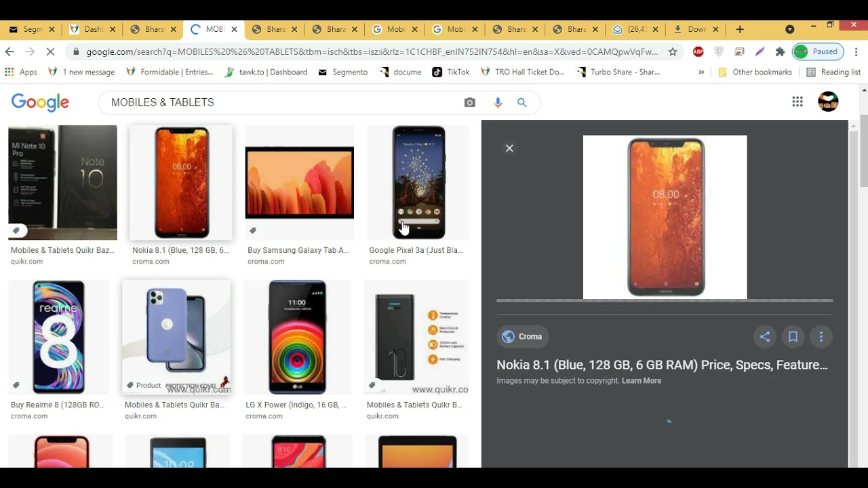Open more options in preview panel
Viewport: 868px width, 488px height.
tap(821, 337)
